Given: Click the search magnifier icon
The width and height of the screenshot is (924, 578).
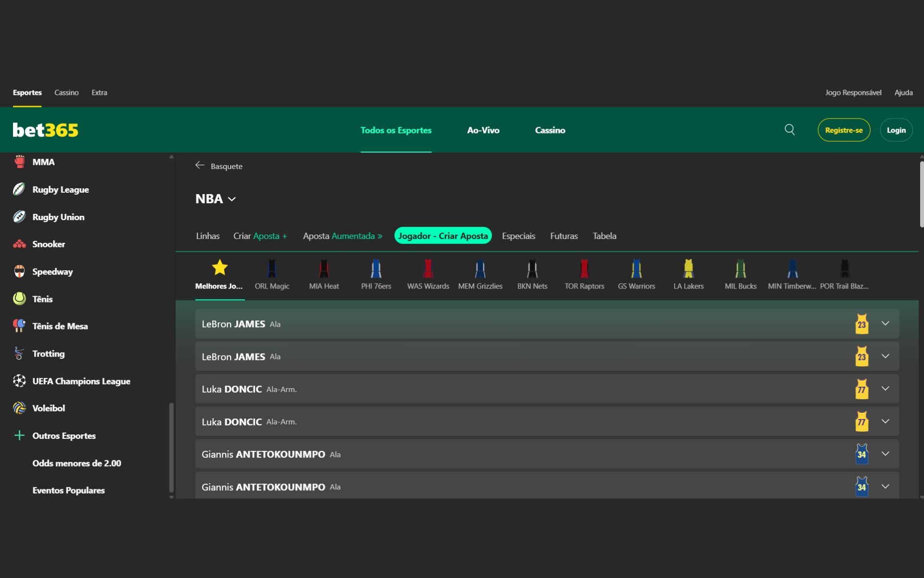Looking at the screenshot, I should pos(789,130).
